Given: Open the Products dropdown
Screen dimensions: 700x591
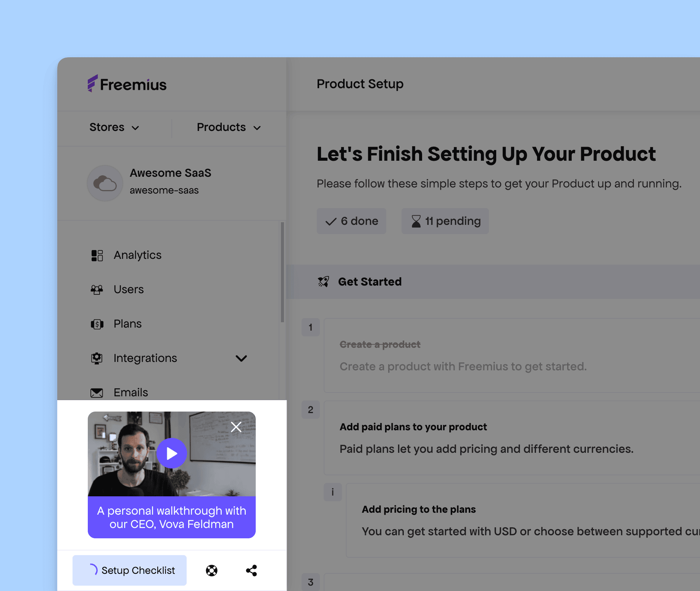Looking at the screenshot, I should pos(229,127).
